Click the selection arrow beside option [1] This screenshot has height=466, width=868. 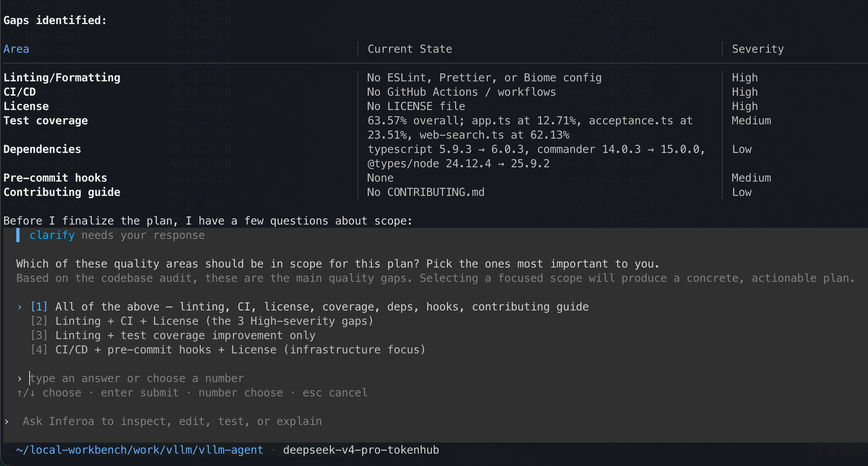tap(20, 307)
